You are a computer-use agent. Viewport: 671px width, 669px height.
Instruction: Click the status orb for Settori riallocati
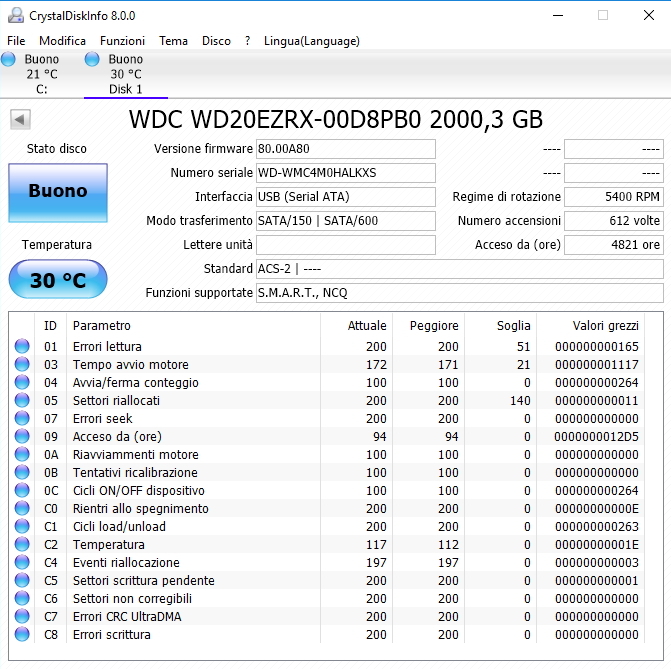(22, 400)
